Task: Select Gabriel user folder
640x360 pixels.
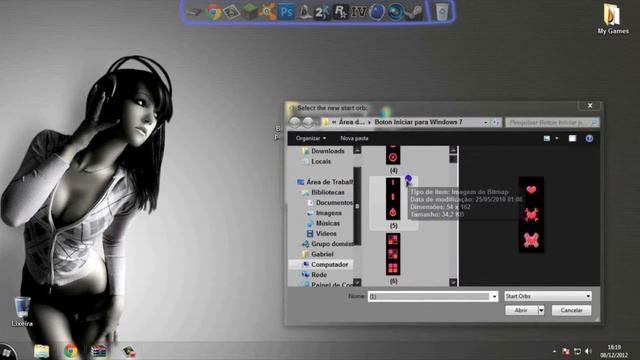Action: (x=318, y=254)
